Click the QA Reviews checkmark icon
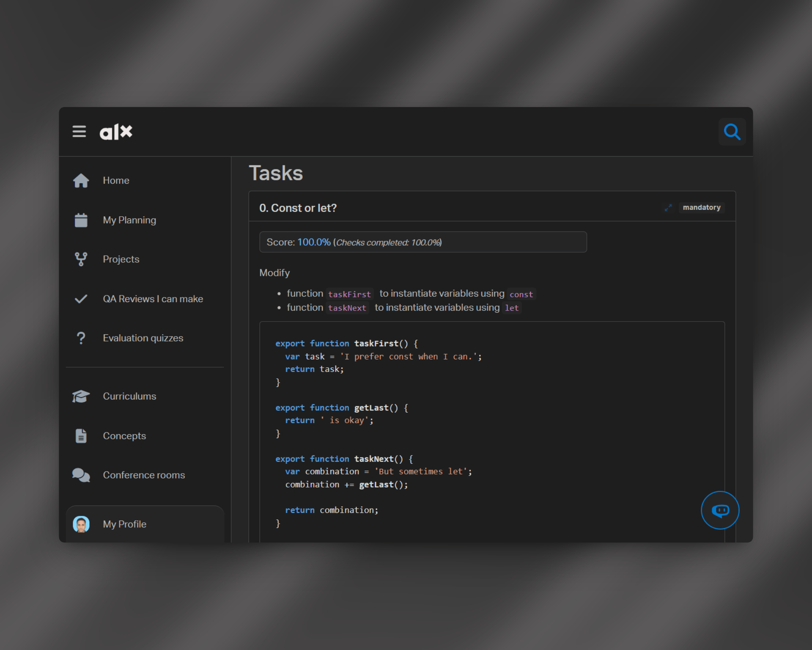This screenshot has height=650, width=812. pyautogui.click(x=81, y=299)
